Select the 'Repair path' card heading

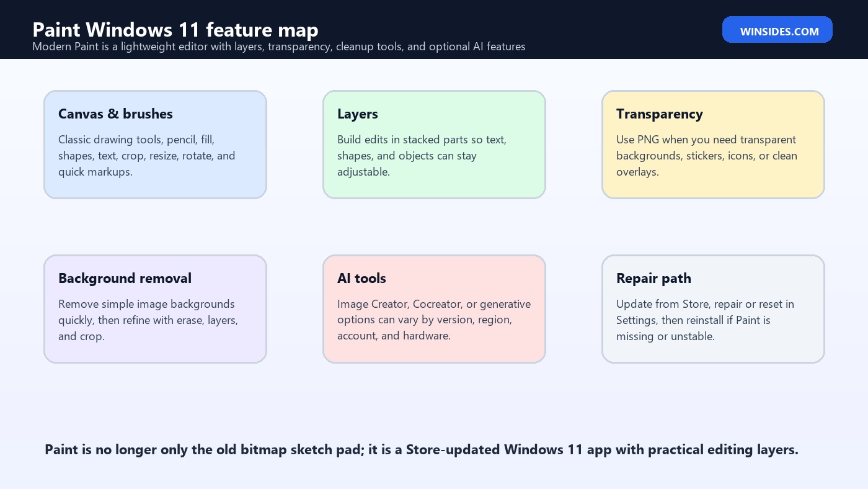point(653,278)
